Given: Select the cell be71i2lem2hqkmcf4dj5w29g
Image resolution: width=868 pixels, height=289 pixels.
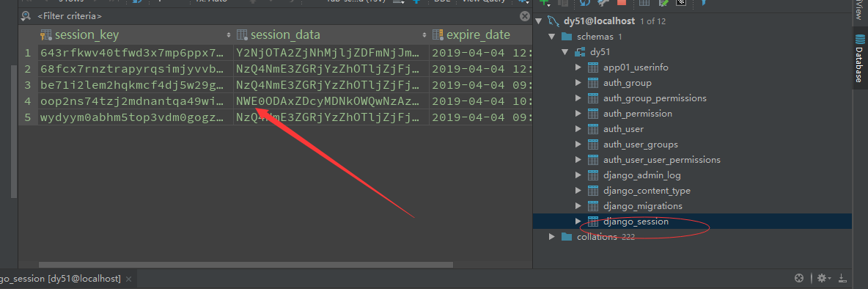Looking at the screenshot, I should (x=135, y=85).
